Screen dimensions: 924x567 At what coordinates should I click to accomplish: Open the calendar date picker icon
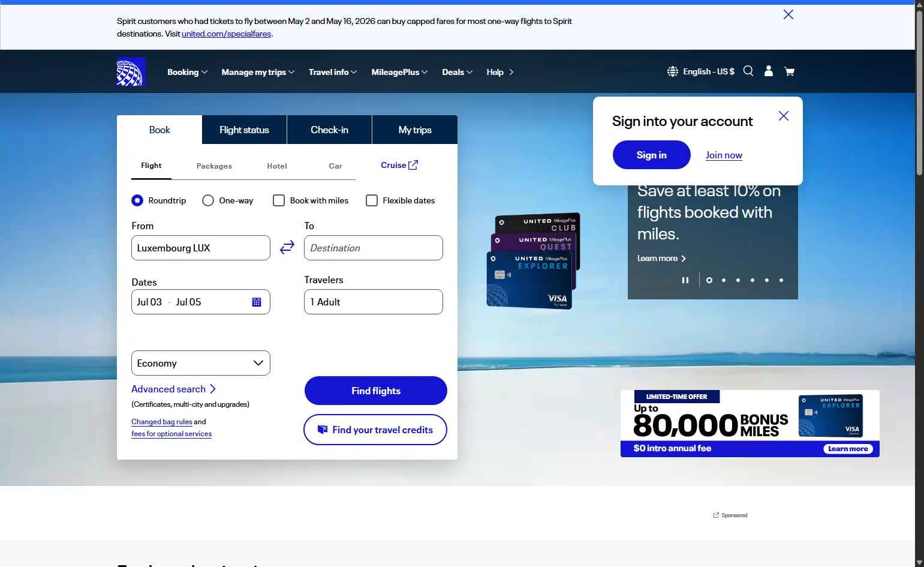[257, 302]
